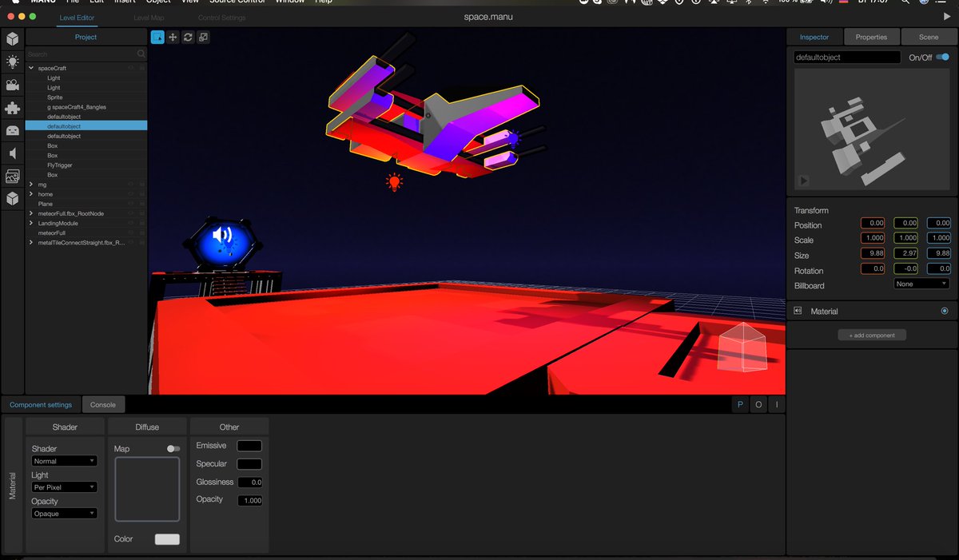Toggle visibility eye for meteorFull.fbx_RootNode

[x=130, y=213]
